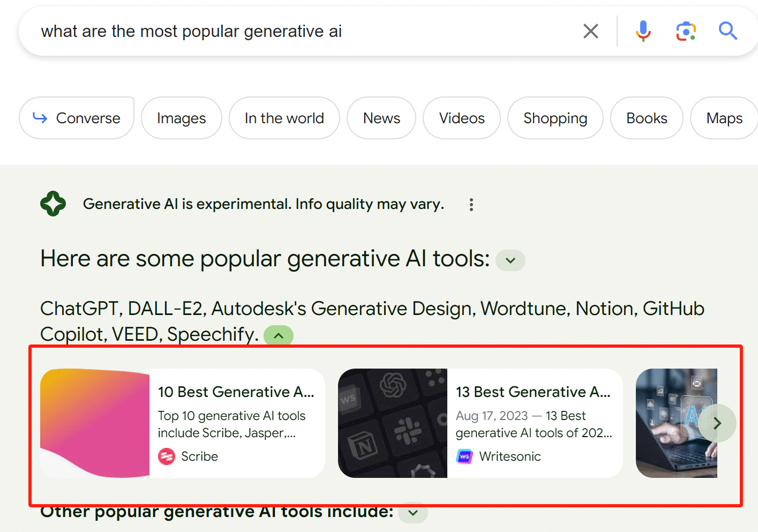Click the blue magnifying glass search icon
Viewport: 758px width, 532px height.
click(727, 31)
